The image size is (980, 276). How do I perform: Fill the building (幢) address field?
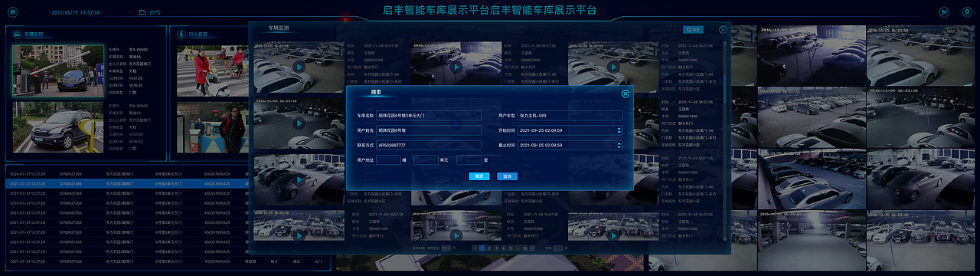(x=388, y=160)
